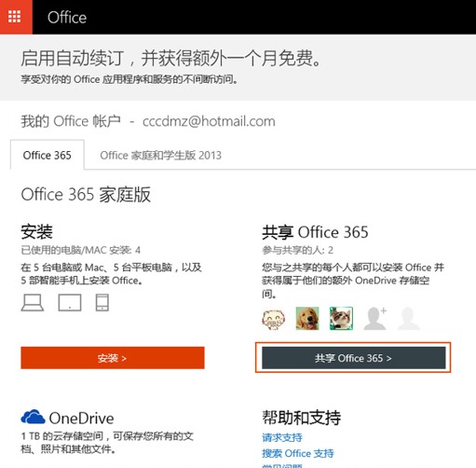The height and width of the screenshot is (468, 476).
Task: Open the 搜索 Office 支持 link
Action: 298,453
